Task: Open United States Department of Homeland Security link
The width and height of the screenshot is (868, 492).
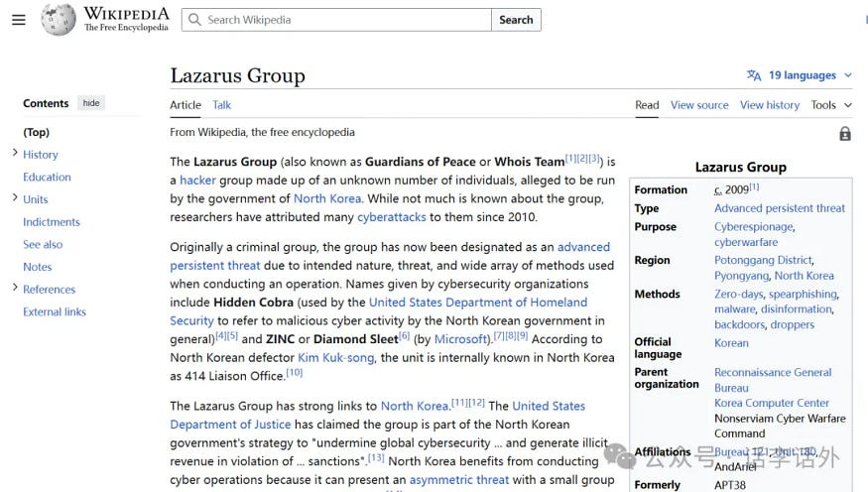Action: point(379,311)
